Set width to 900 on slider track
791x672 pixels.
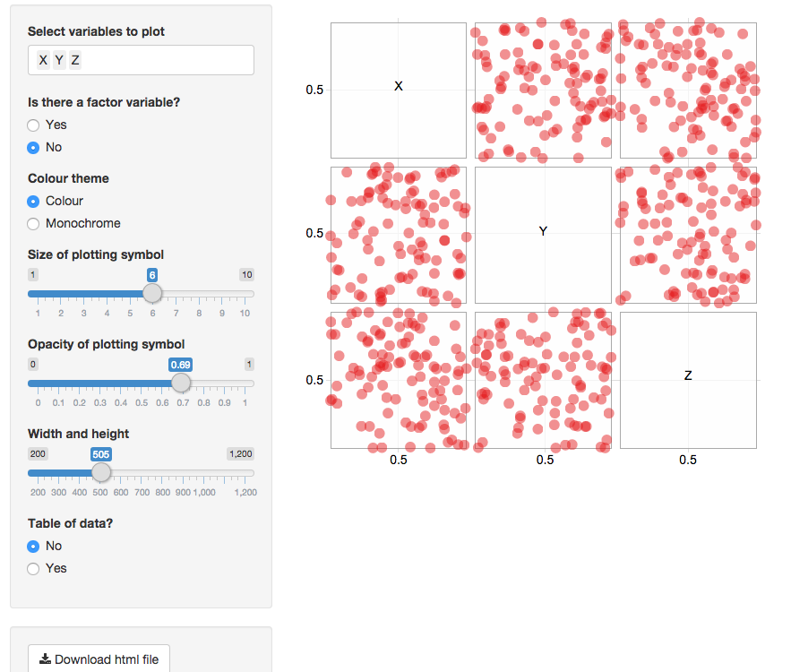click(x=183, y=473)
